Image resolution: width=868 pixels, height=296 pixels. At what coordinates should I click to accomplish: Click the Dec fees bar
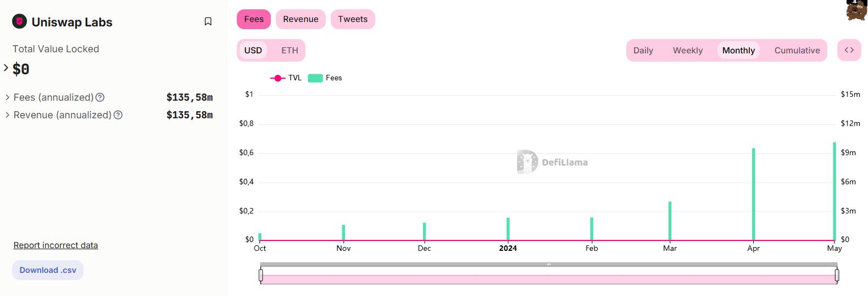pyautogui.click(x=425, y=232)
